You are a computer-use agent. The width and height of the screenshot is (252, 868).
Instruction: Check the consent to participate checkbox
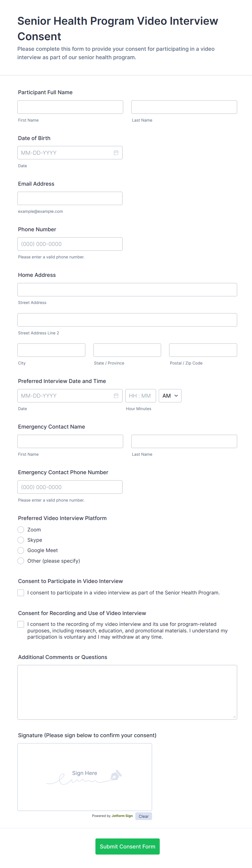pyautogui.click(x=21, y=592)
